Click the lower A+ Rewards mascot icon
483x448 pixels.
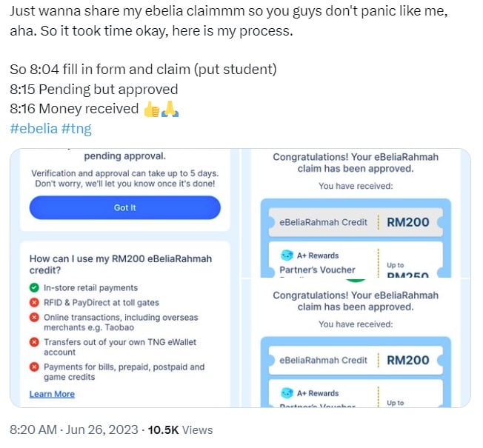287,393
